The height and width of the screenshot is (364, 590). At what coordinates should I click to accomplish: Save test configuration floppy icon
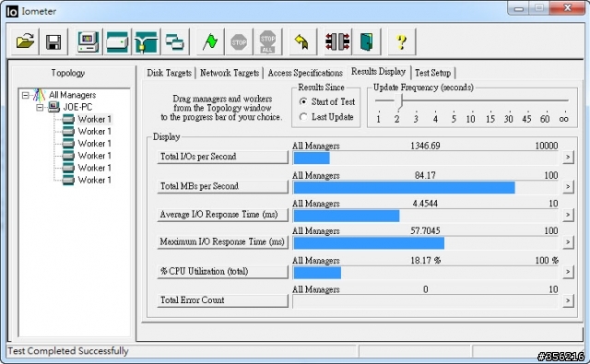point(53,41)
